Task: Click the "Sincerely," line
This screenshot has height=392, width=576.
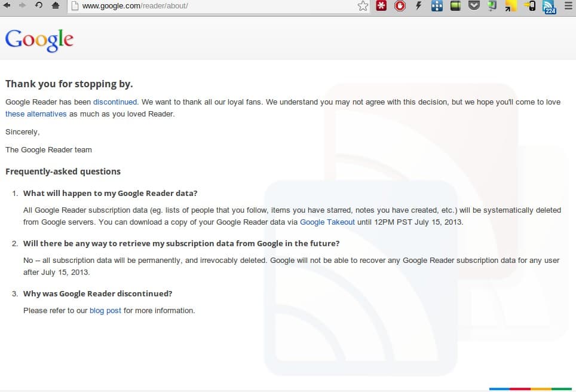Action: point(23,132)
